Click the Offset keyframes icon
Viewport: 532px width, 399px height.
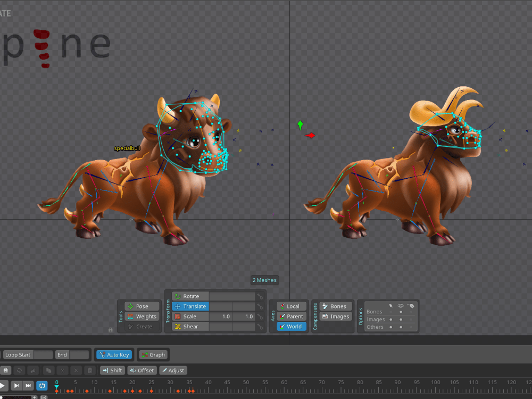point(142,370)
